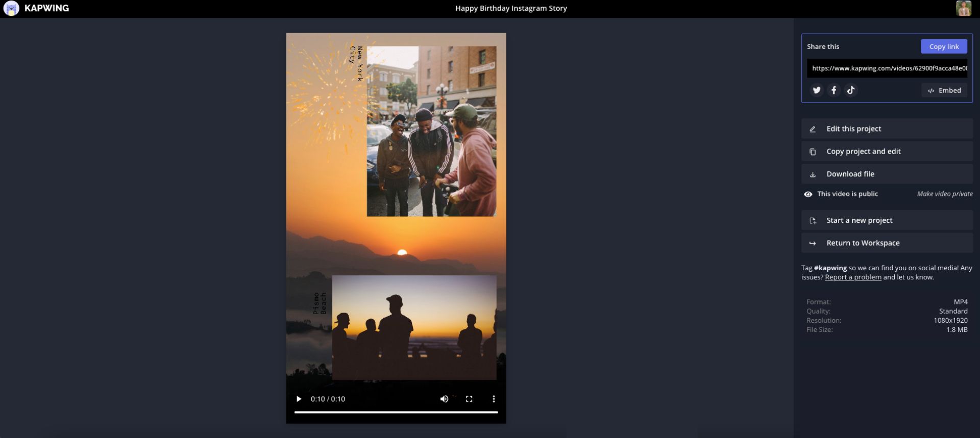Mute the video volume
The image size is (980, 438).
pos(444,399)
